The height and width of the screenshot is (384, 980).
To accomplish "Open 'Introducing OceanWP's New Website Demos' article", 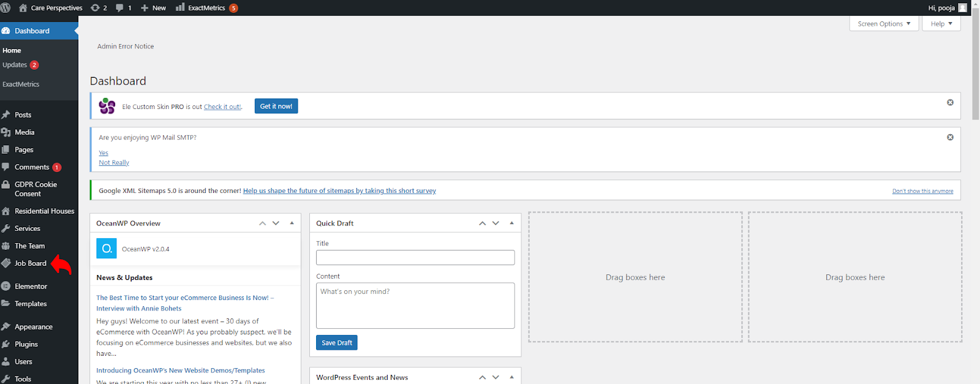I will 181,371.
